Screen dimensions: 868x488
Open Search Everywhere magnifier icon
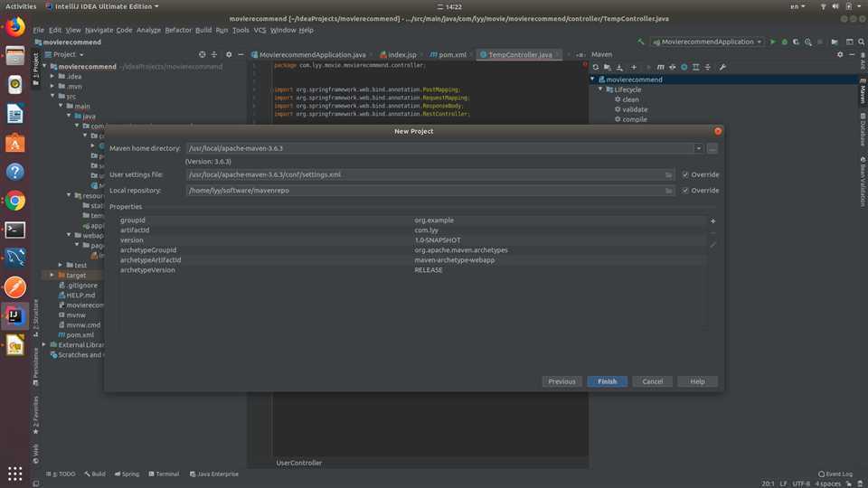pos(862,42)
